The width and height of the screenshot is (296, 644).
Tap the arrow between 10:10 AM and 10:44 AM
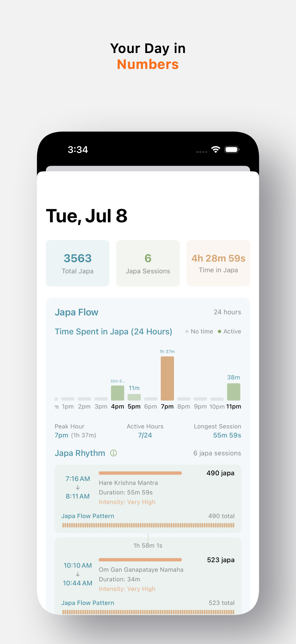tap(78, 574)
